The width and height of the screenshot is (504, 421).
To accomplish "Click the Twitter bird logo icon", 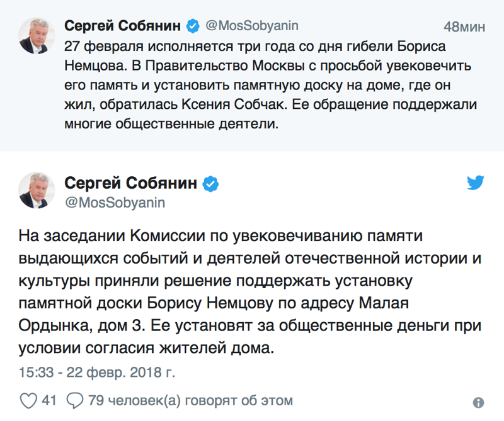I will [475, 183].
